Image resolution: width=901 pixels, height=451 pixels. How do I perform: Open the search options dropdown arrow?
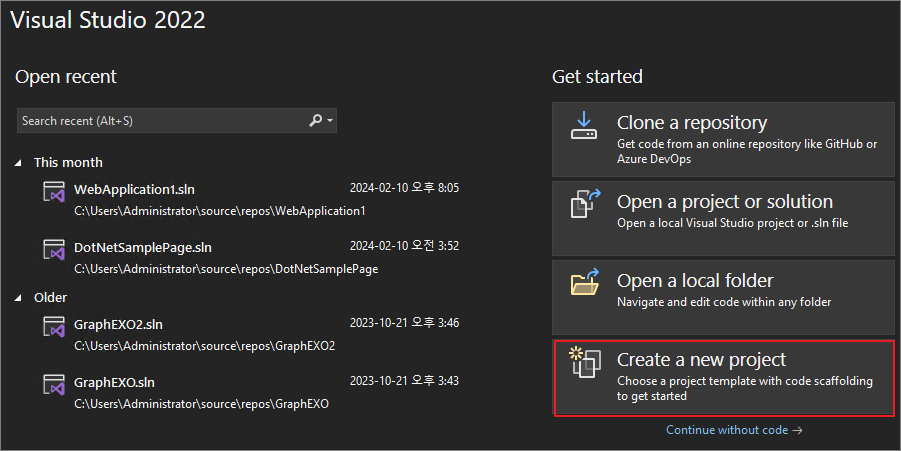330,121
